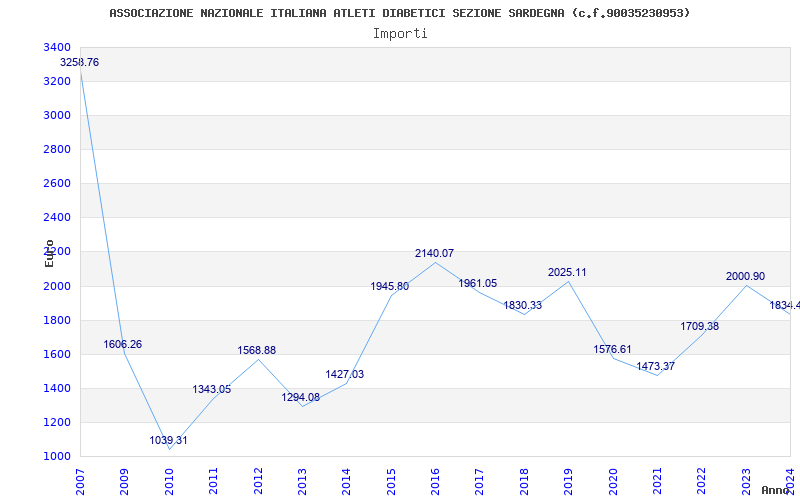This screenshot has height=500, width=800.
Task: Select the 2014 x-axis year label
Action: click(x=346, y=482)
